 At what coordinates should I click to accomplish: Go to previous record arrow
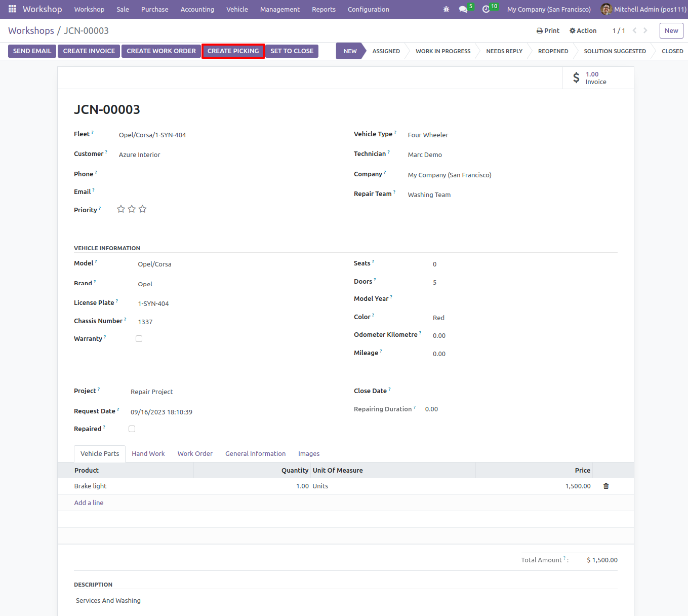click(634, 30)
